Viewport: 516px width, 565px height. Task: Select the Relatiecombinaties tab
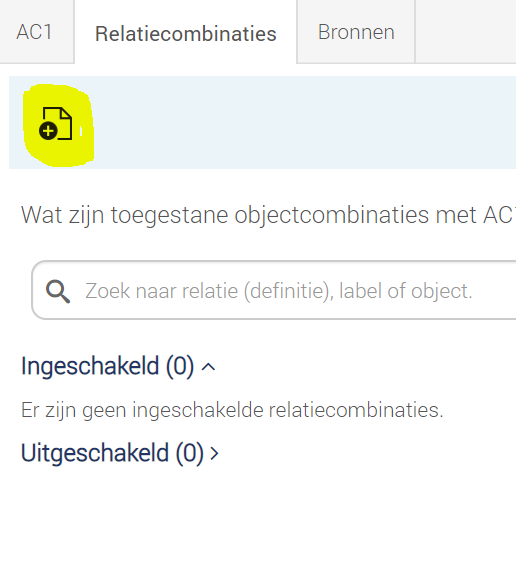pos(186,32)
